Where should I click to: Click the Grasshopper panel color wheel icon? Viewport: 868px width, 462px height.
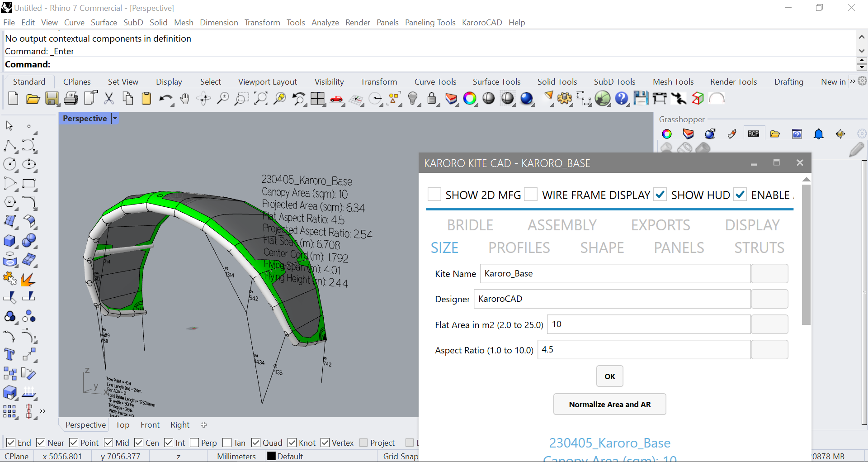667,133
